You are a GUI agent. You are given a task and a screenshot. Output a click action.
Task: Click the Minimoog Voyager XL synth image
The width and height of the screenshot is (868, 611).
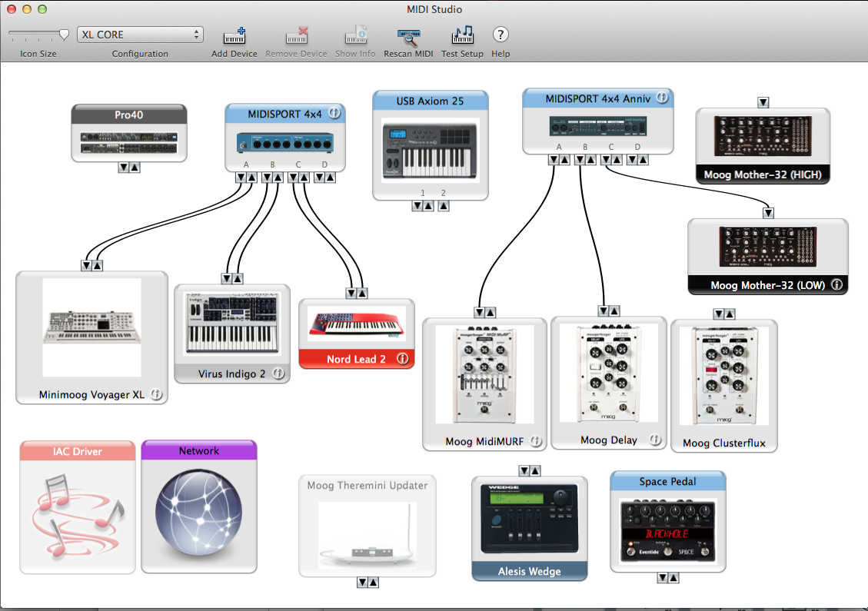coord(91,327)
